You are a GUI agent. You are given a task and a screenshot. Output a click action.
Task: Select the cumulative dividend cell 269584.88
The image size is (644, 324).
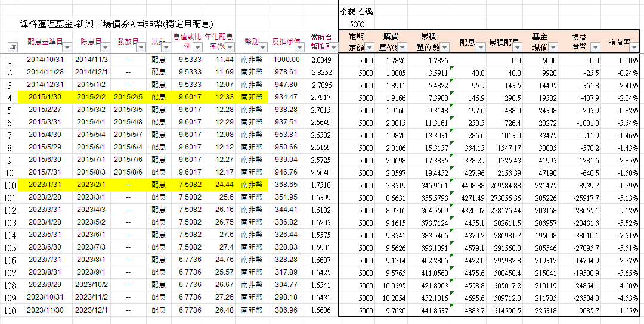(504, 185)
